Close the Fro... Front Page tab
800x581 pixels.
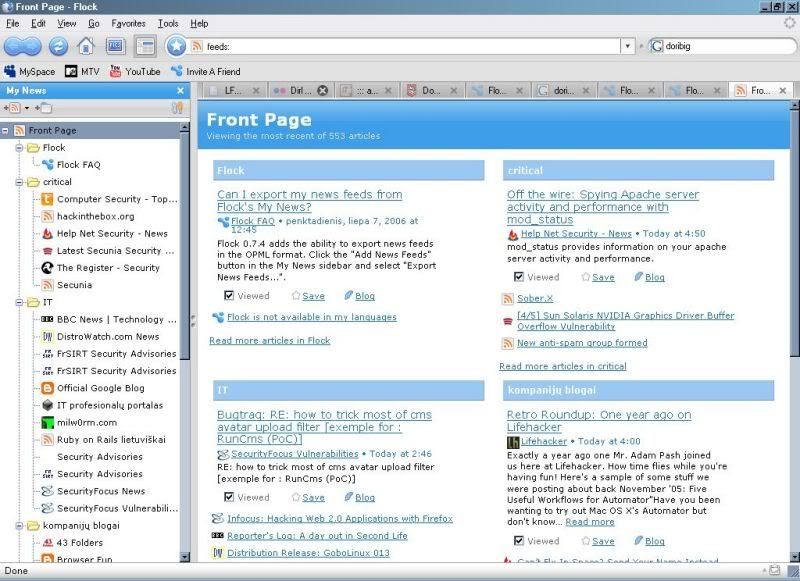point(783,91)
